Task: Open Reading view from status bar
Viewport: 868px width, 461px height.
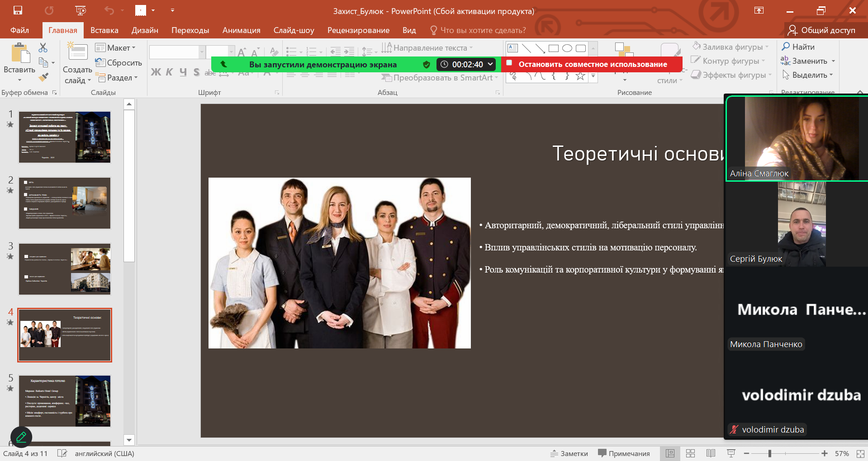Action: point(711,453)
